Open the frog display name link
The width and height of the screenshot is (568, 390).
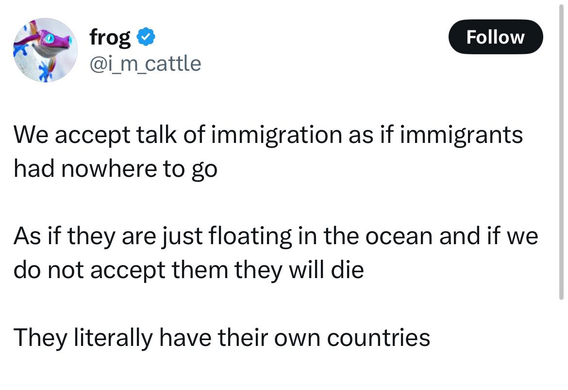[x=110, y=37]
